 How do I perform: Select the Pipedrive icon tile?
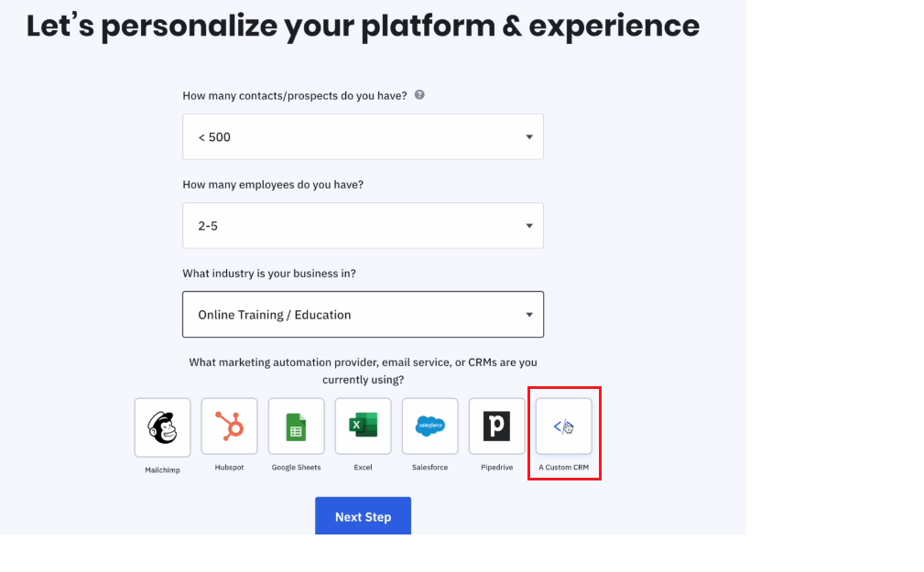click(x=496, y=426)
